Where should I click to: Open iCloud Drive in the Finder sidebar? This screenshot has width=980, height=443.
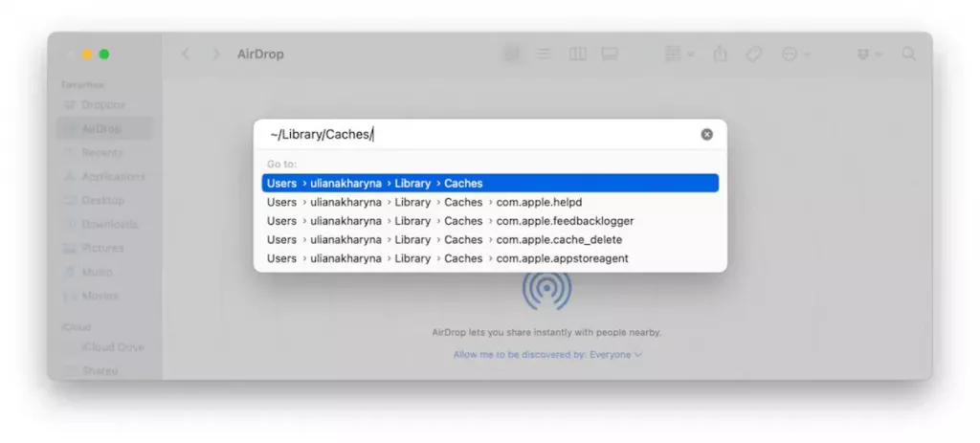click(103, 346)
